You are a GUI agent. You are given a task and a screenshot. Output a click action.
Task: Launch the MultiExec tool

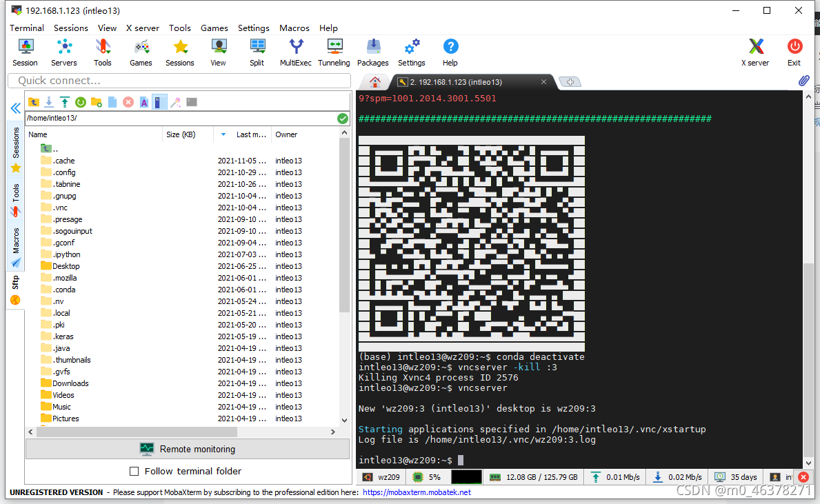(296, 52)
